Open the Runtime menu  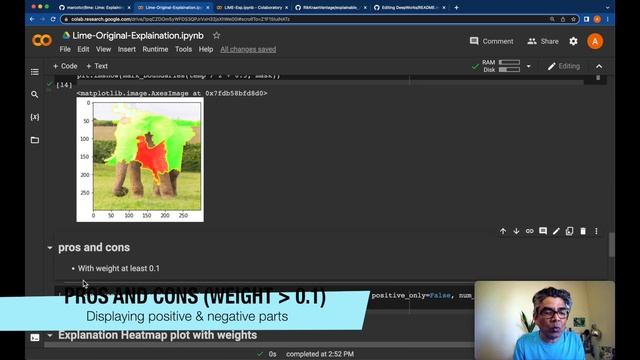[x=155, y=49]
